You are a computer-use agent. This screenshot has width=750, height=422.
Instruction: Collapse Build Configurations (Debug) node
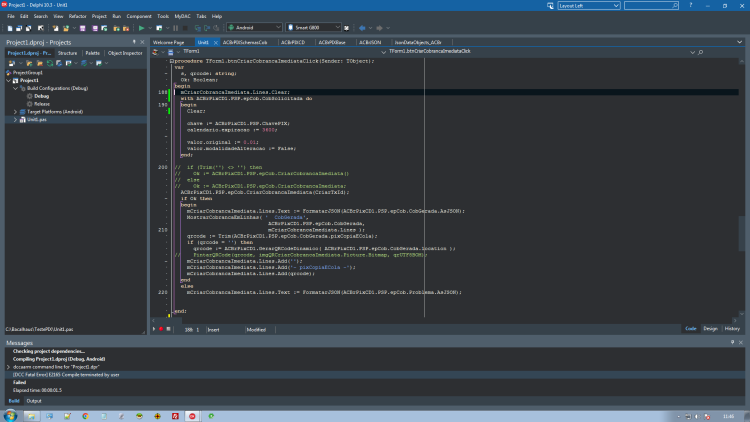[x=15, y=88]
